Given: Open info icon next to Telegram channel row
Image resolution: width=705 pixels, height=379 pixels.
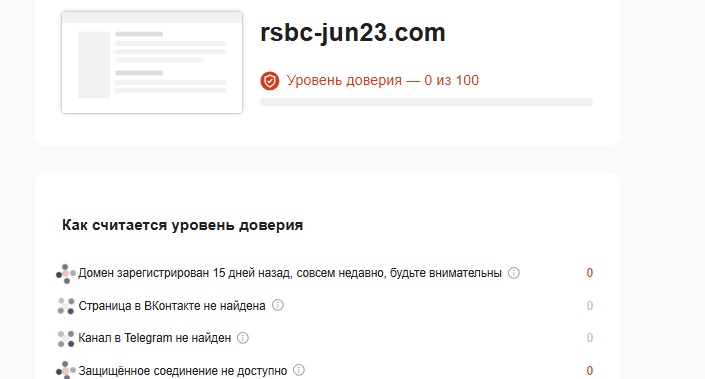Looking at the screenshot, I should (243, 338).
